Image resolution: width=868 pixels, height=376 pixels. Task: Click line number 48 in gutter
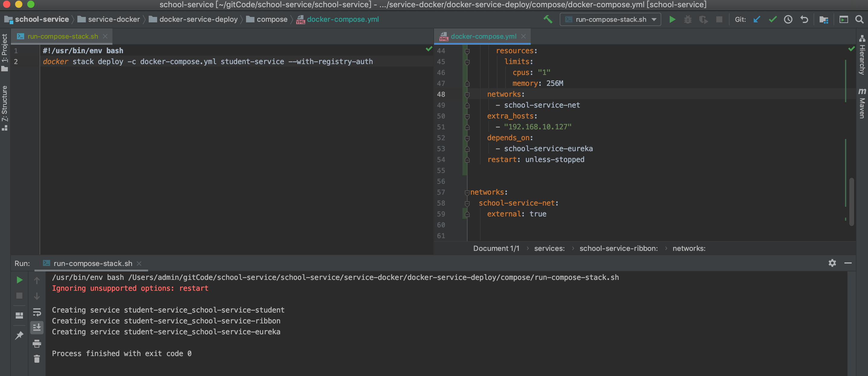pyautogui.click(x=441, y=94)
